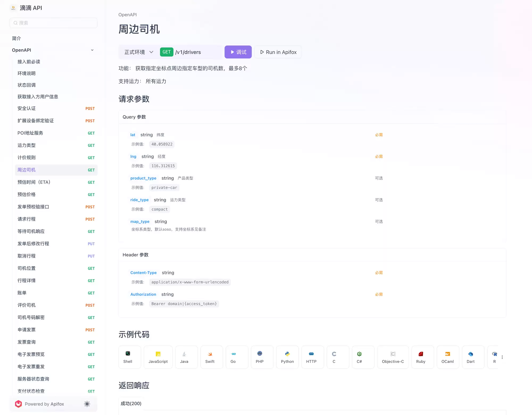Click the product_type parameter name
The image size is (532, 415).
coord(143,178)
